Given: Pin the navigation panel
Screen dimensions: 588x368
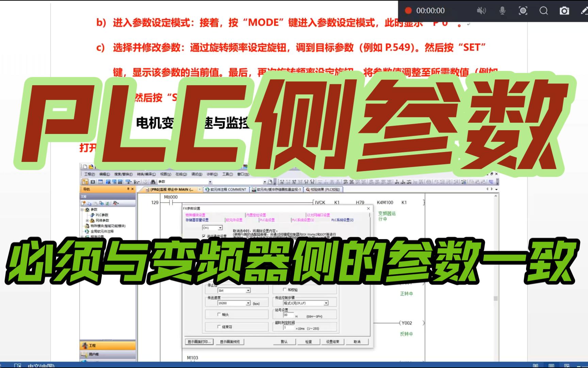Looking at the screenshot, I should pyautogui.click(x=128, y=189).
